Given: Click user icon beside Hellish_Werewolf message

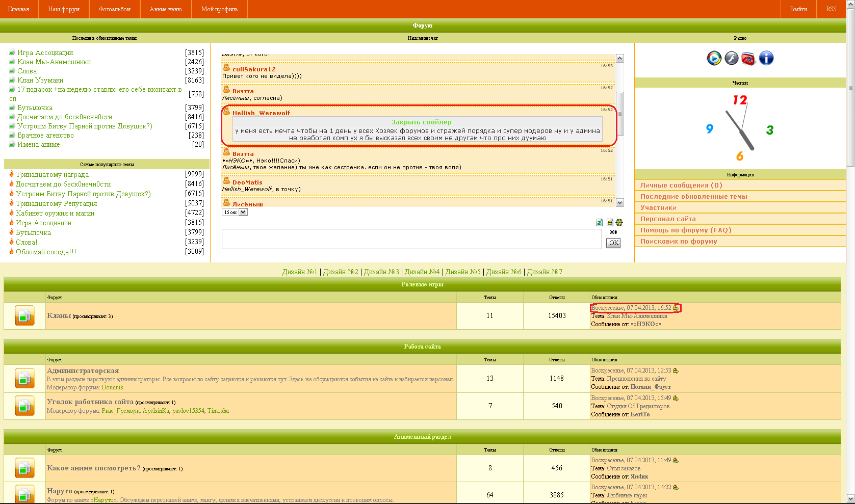Looking at the screenshot, I should (226, 112).
